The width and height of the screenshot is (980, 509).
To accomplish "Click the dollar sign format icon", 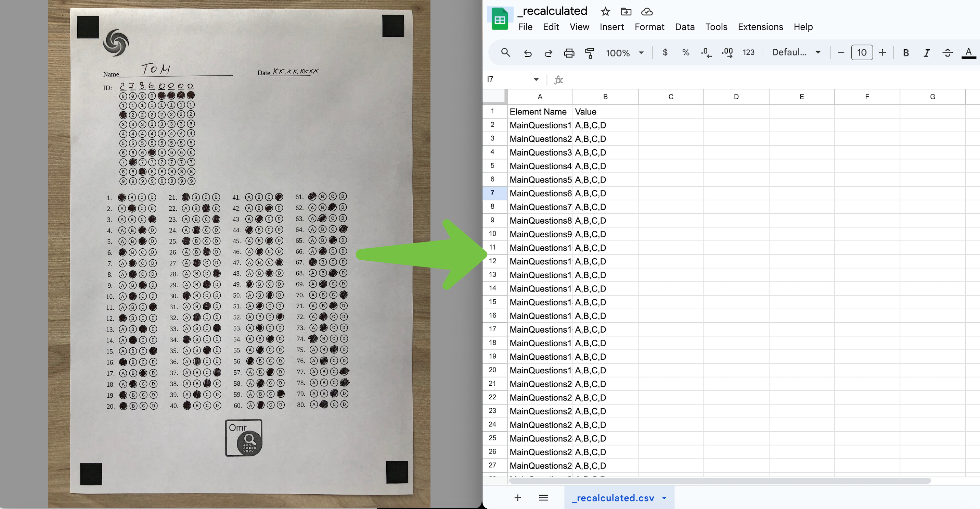I will (x=665, y=52).
